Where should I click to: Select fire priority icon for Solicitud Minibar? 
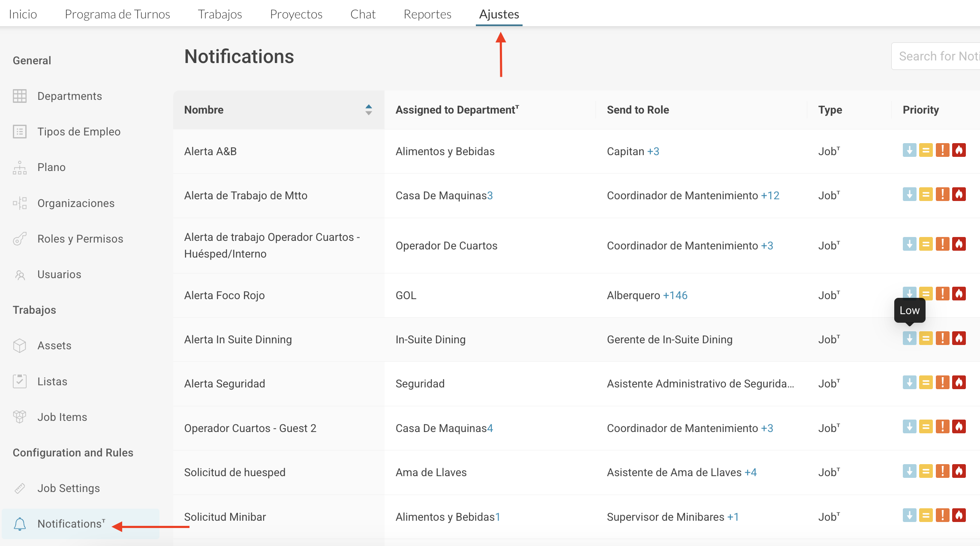(959, 516)
